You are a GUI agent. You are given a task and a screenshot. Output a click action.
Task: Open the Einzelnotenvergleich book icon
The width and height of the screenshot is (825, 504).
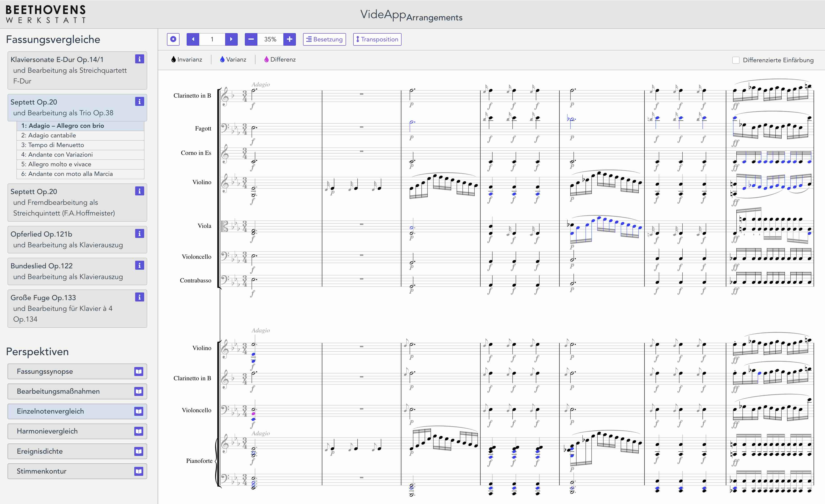[x=139, y=411]
